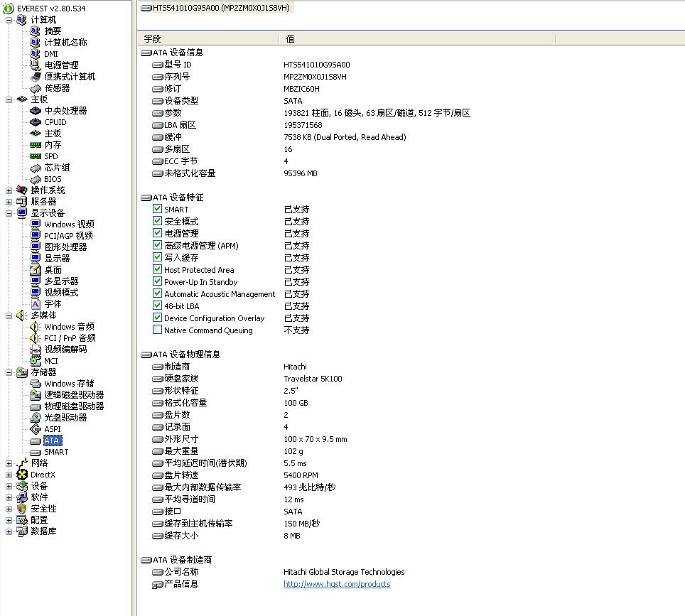Click the 字体 fonts icon
Screen dimensions: 685x616
point(36,304)
